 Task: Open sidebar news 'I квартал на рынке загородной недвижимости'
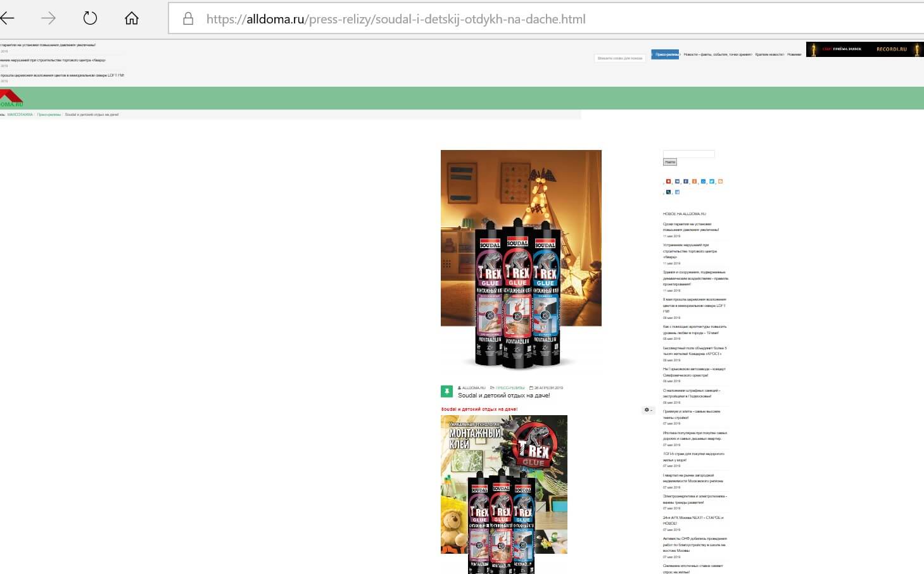point(693,478)
